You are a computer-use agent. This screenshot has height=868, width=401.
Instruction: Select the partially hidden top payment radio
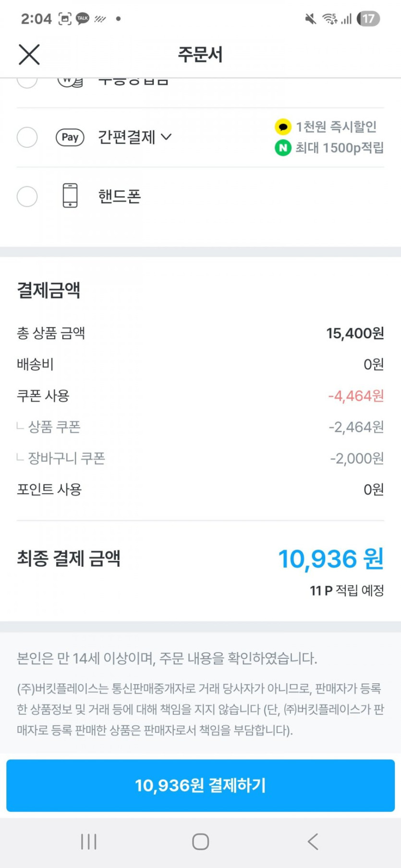coord(27,82)
